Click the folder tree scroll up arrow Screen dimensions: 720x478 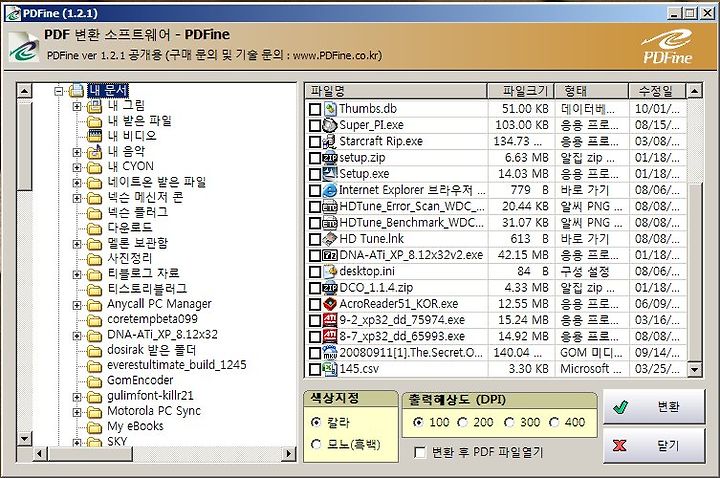(24, 91)
